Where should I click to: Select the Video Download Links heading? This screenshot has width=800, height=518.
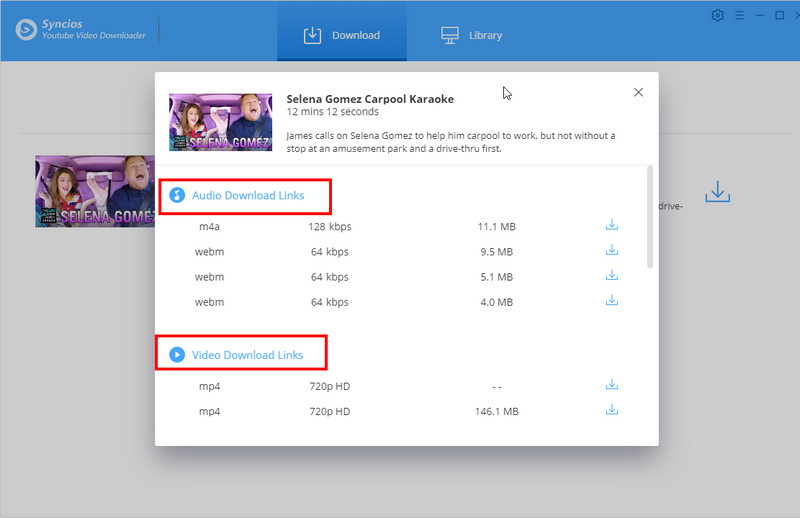[247, 355]
